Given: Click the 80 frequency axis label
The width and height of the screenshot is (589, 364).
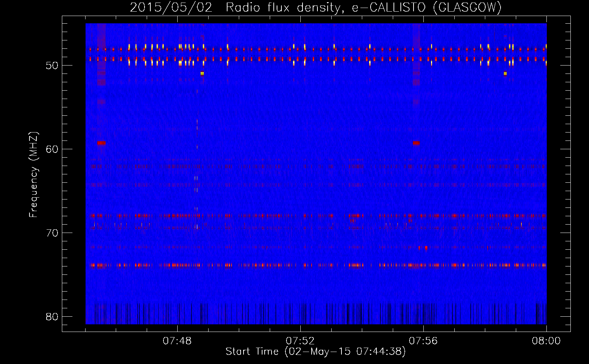Looking at the screenshot, I should [x=52, y=317].
